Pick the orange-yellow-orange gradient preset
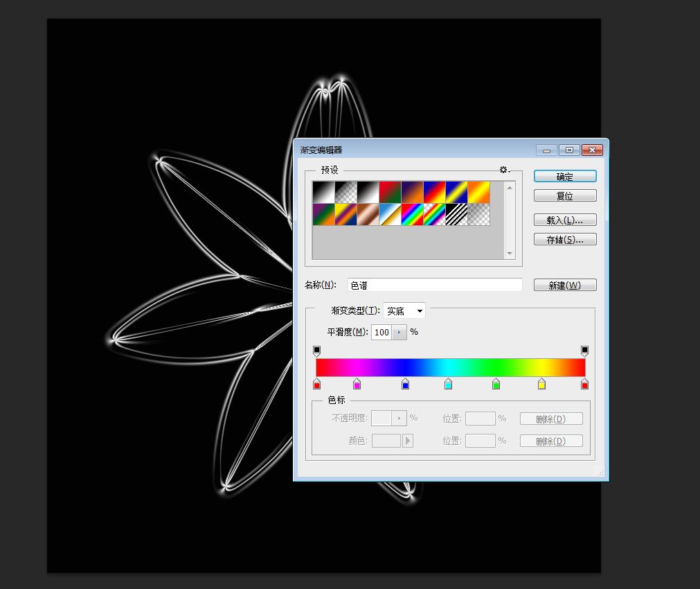The image size is (700, 589). point(479,192)
